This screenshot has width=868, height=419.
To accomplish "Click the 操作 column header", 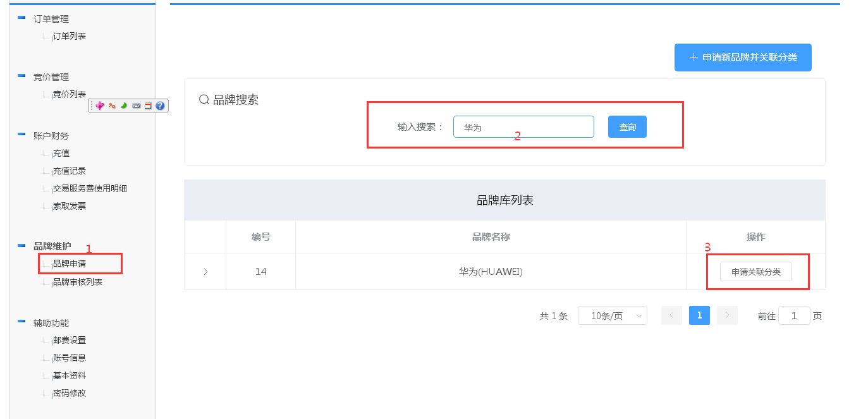I will coord(756,237).
